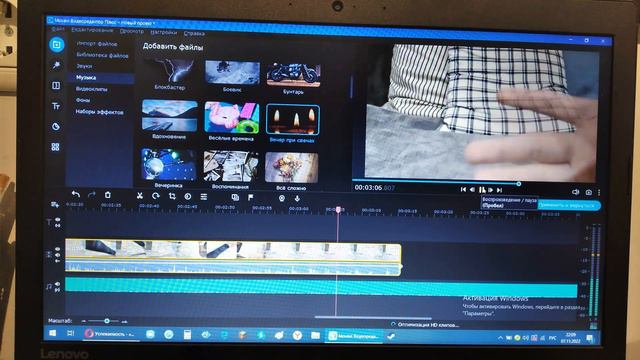This screenshot has width=640, height=360.
Task: Toggle video track visibility eye
Action: point(58,249)
